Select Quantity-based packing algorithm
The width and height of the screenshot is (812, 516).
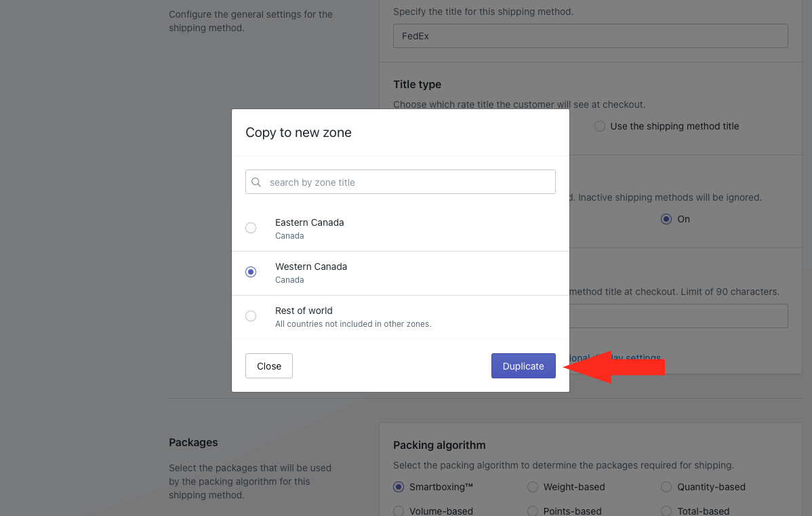point(666,487)
